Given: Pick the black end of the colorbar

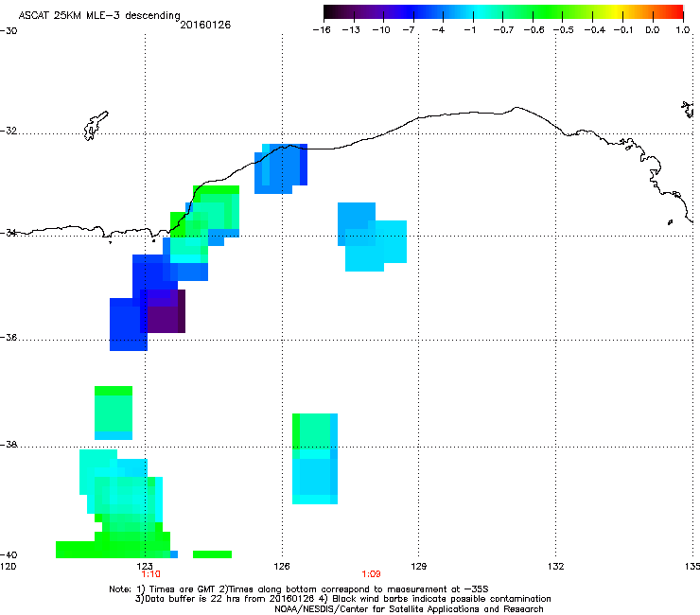Looking at the screenshot, I should [330, 12].
